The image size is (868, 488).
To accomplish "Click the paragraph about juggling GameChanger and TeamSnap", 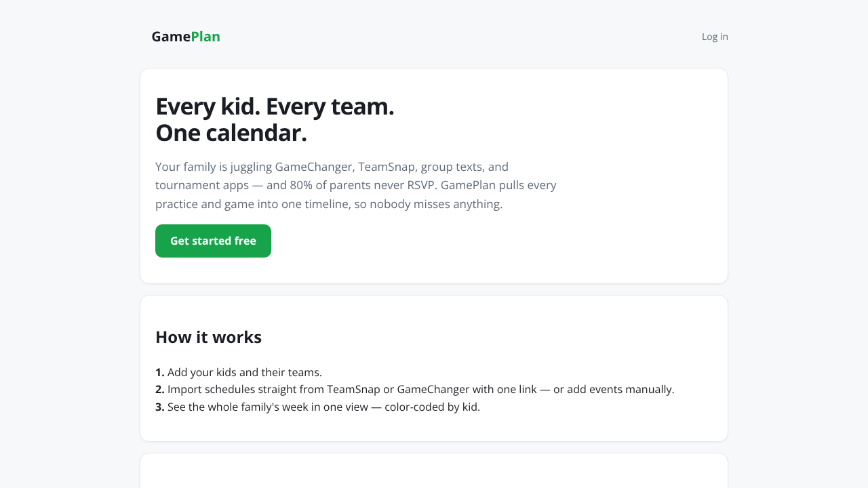I will (356, 185).
